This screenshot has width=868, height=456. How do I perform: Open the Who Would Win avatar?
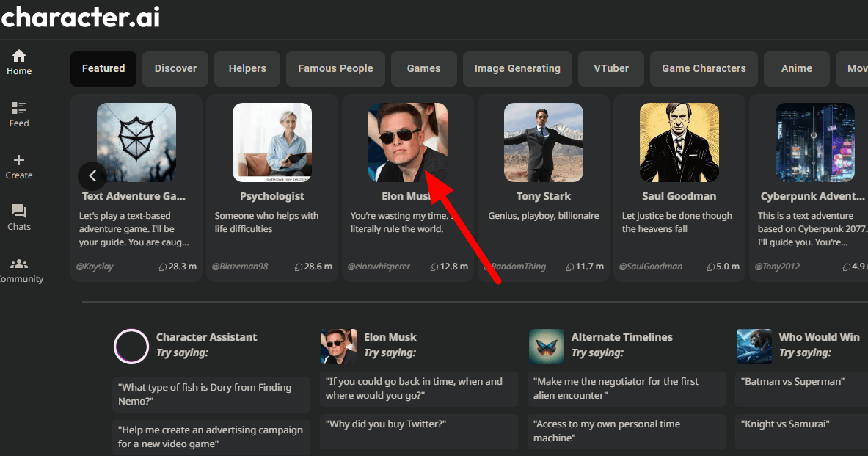(x=754, y=347)
